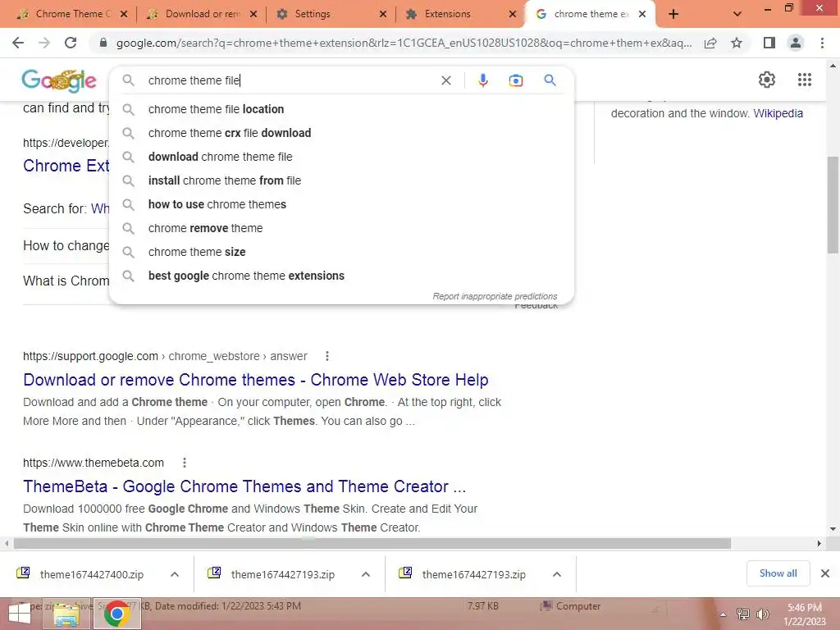Click inside the Google search field
The width and height of the screenshot is (840, 630).
tap(290, 80)
